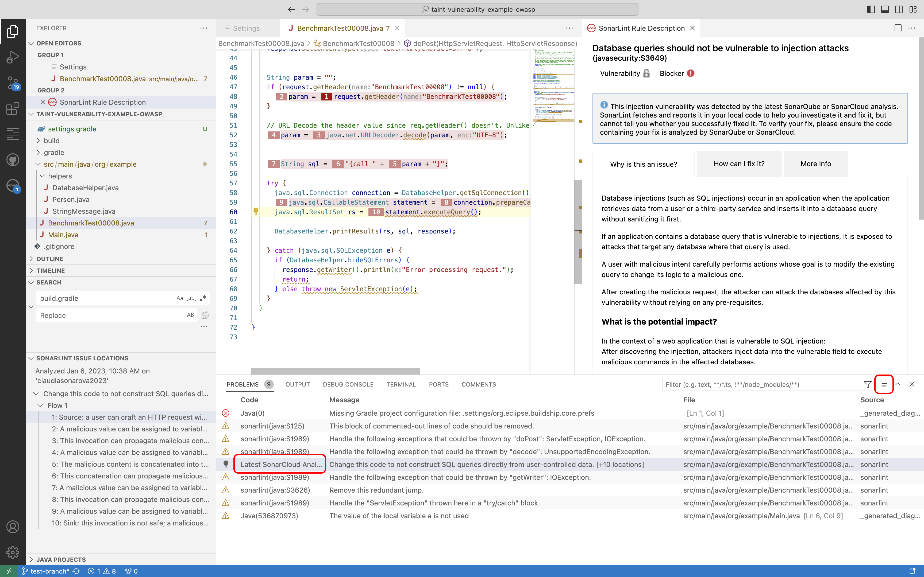Click the 'How can I fix it?' button
The width and height of the screenshot is (924, 577).
(739, 164)
